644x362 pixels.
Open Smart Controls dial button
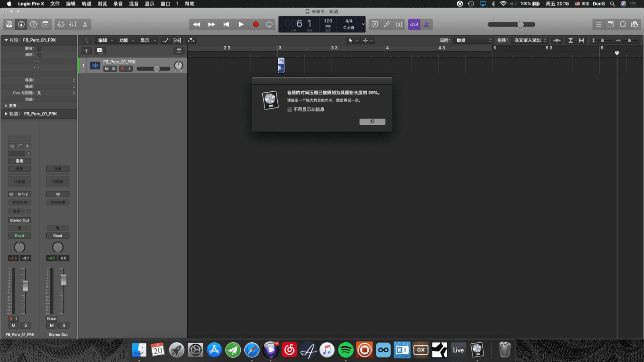coord(61,25)
